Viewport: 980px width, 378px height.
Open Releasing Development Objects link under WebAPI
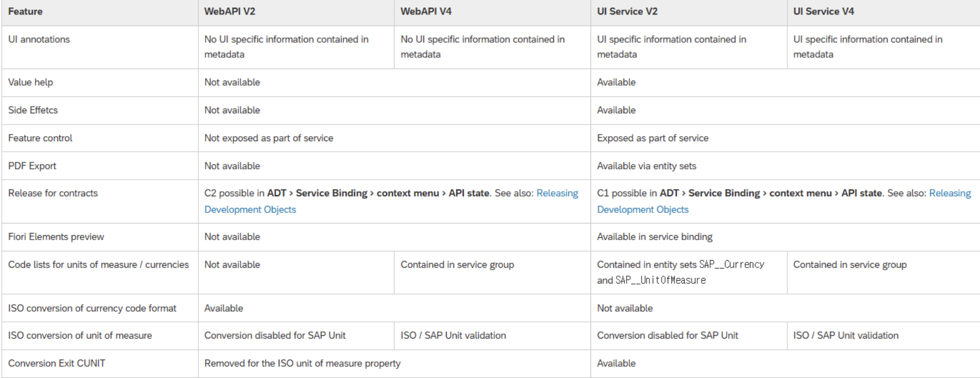(250, 210)
